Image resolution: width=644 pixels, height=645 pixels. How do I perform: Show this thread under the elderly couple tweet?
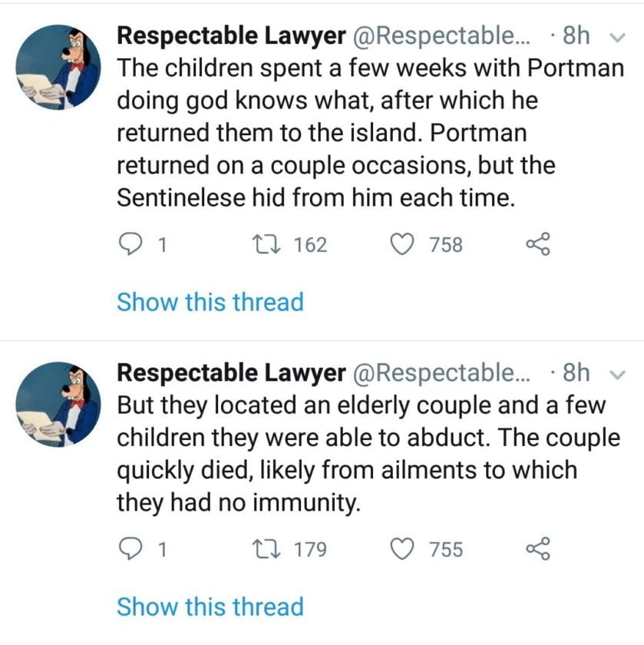(x=210, y=606)
